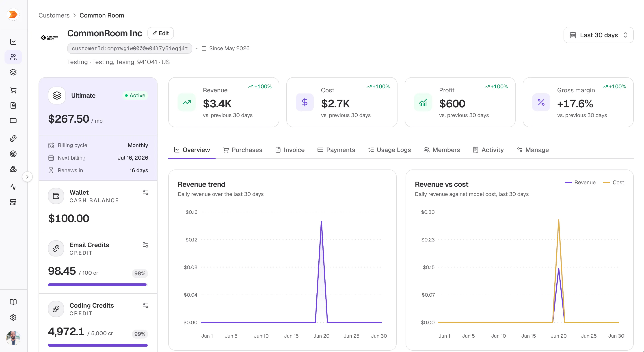
Task: Switch to the Usage Logs tab
Action: 389,150
